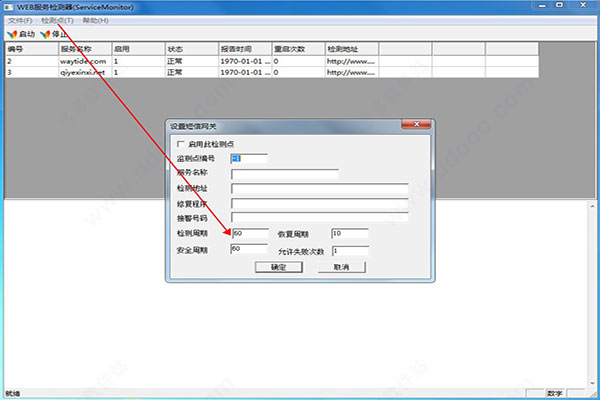Screen dimensions: 600x400
Task: Confirm with the 确定 button
Action: 279,267
